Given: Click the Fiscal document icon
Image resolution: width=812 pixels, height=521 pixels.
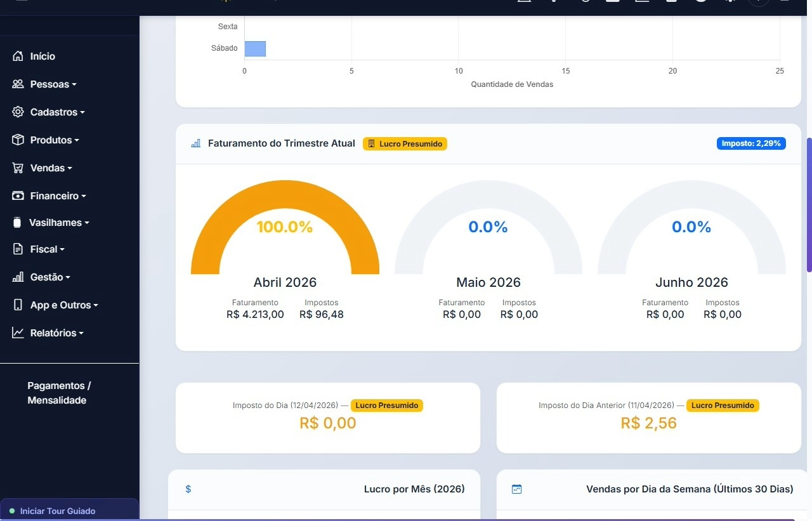Looking at the screenshot, I should pos(18,249).
